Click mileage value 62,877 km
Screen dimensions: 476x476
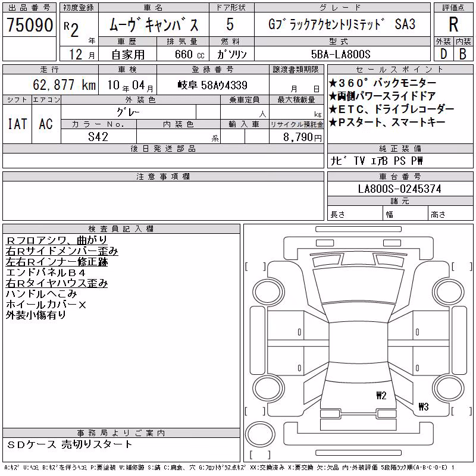click(x=64, y=84)
